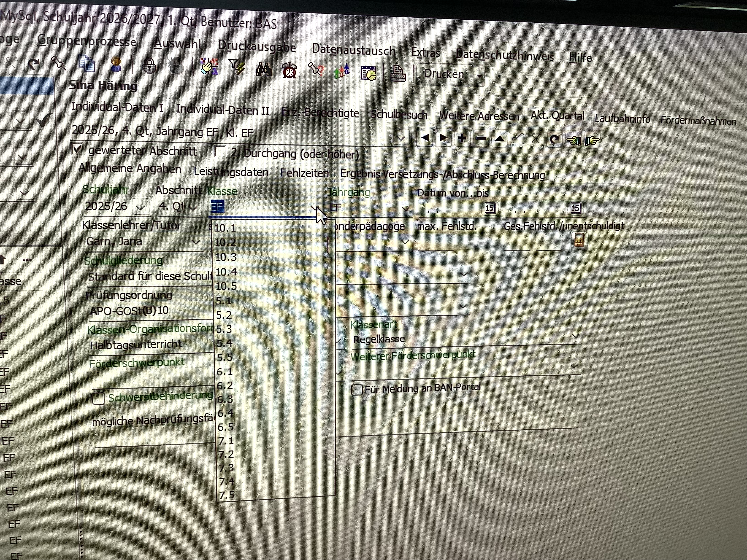This screenshot has height=560, width=747.
Task: Go to next section with right arrow
Action: pos(443,138)
